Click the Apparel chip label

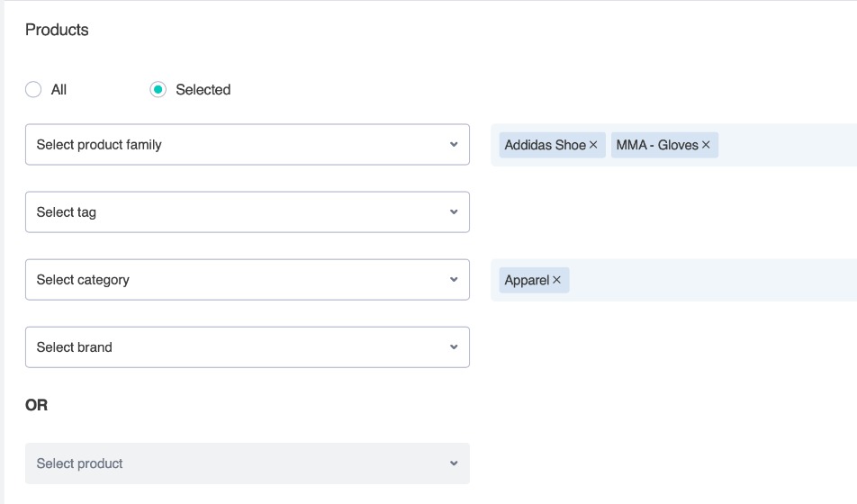[527, 280]
